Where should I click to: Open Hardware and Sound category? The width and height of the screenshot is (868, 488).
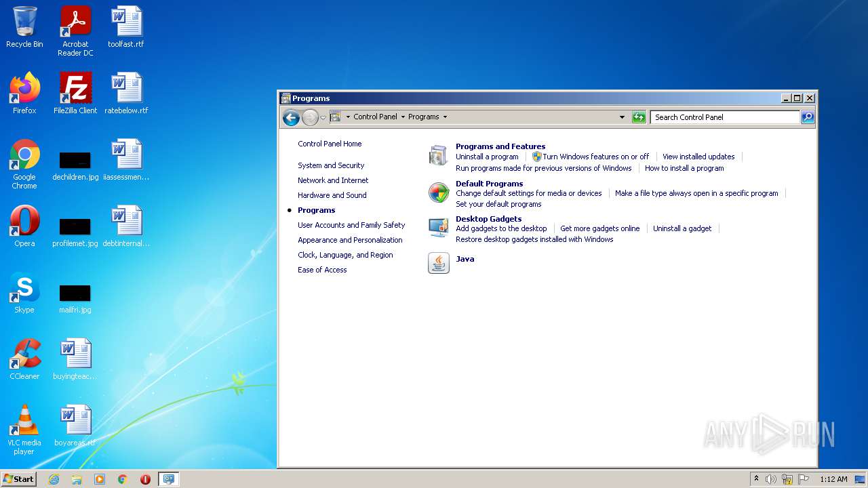pos(332,195)
